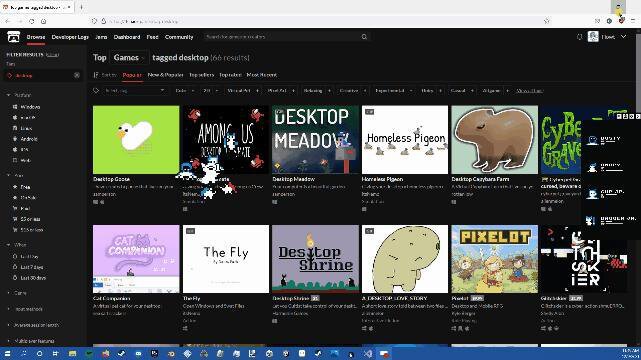Add the Virtual Pet tag filter
Image resolution: width=641 pixels, height=360 pixels.
click(x=243, y=91)
